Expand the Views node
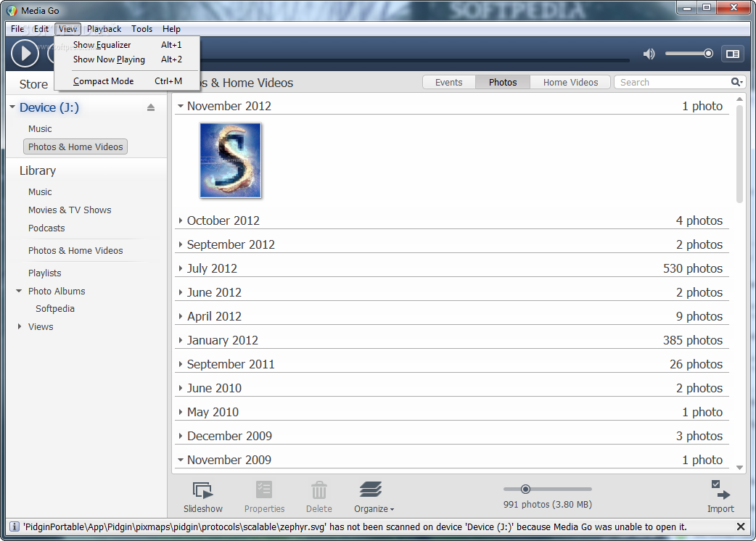Screen dimensions: 756x541 tap(20, 326)
